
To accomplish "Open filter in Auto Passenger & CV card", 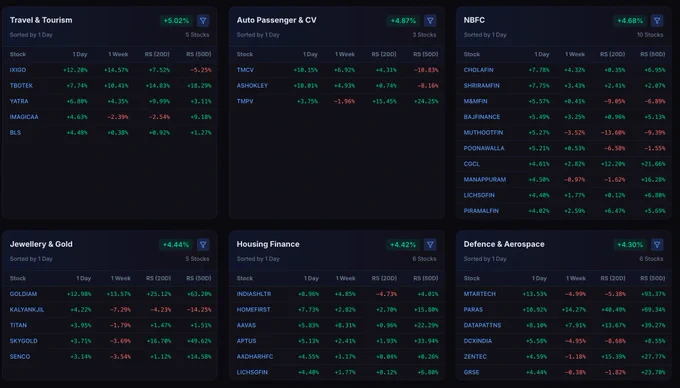I will pyautogui.click(x=430, y=20).
